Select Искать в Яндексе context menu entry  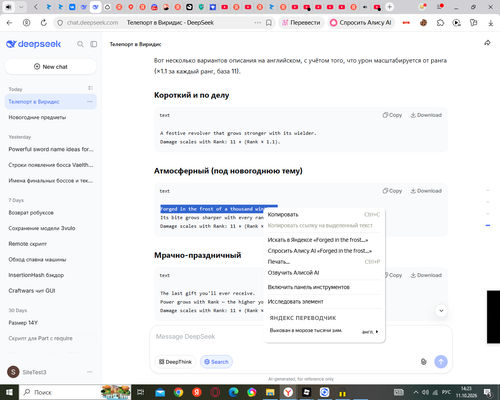click(x=324, y=240)
